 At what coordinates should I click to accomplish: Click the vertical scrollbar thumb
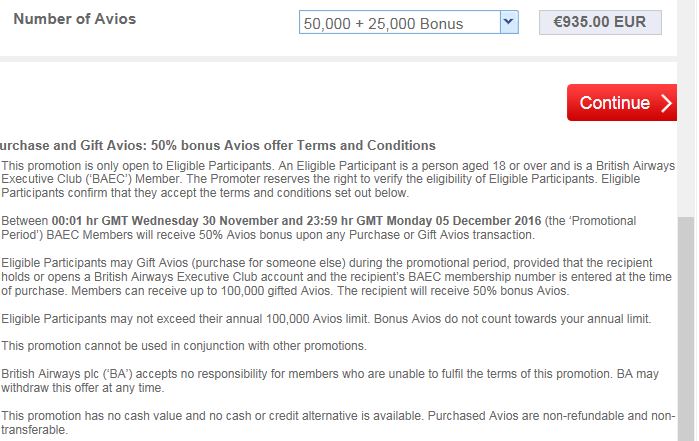(687, 329)
